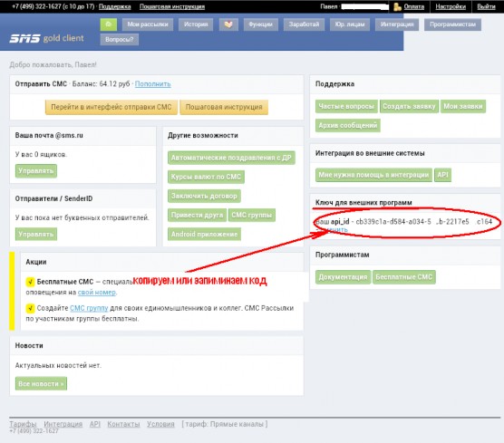
Task: Click Управлять under Ваша почта
Action: point(36,171)
